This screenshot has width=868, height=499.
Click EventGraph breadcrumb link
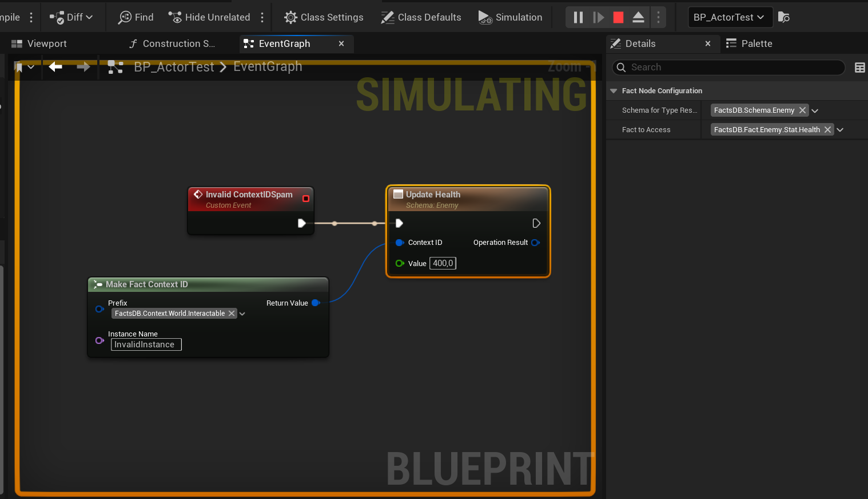(268, 67)
